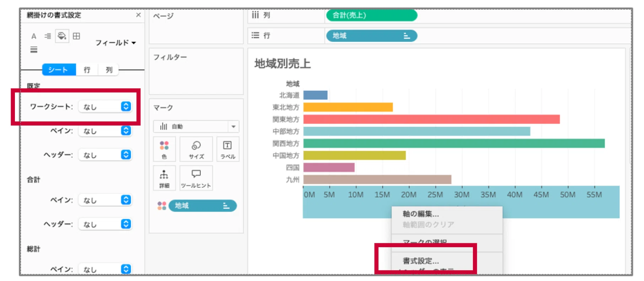
Task: Click the 詳細 marks card button
Action: pos(164,178)
